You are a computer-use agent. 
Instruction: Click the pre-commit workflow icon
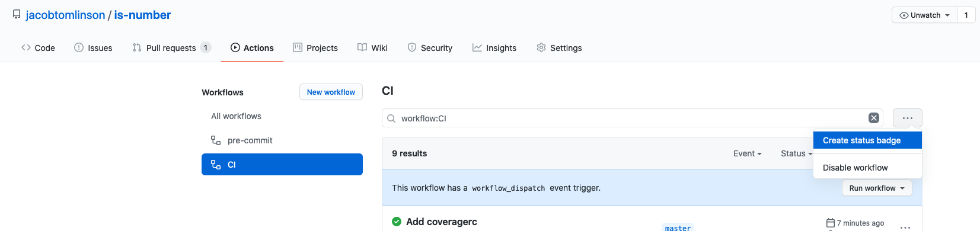[216, 140]
